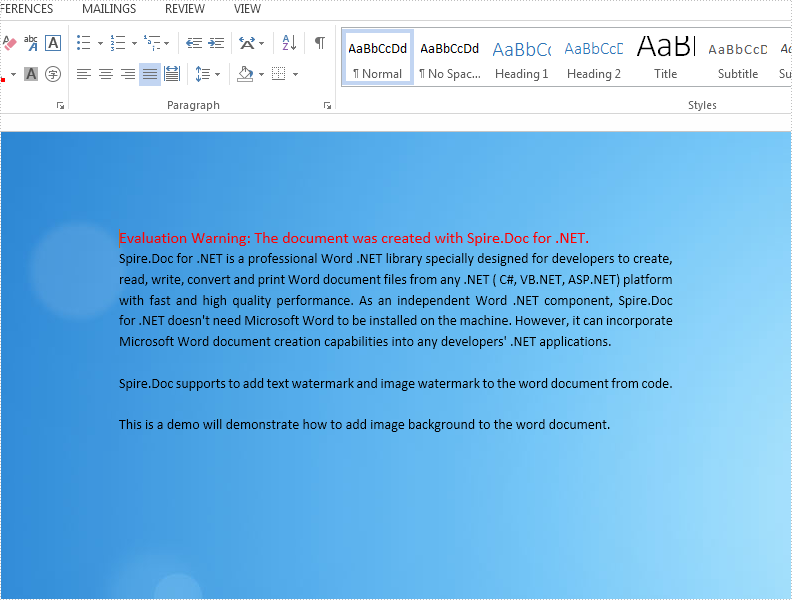Apply Character Border icon
Viewport: 792px width, 600px height.
tap(53, 43)
